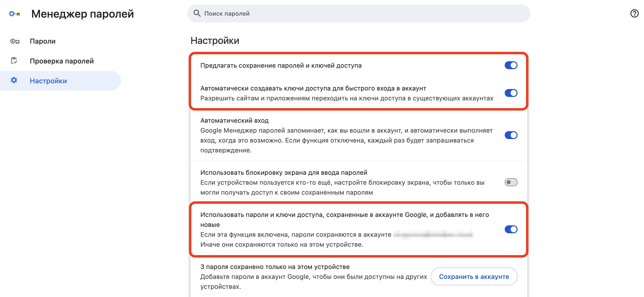Go to Проверка паролей in sidebar
This screenshot has height=297, width=644.
(61, 61)
